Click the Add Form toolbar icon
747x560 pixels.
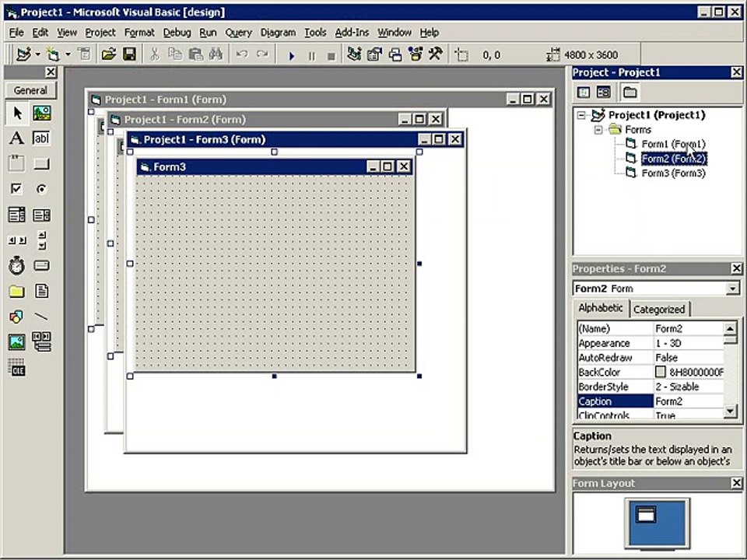(52, 54)
